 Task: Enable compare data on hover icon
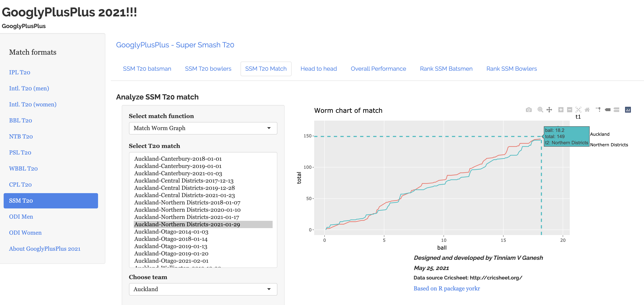pos(616,110)
